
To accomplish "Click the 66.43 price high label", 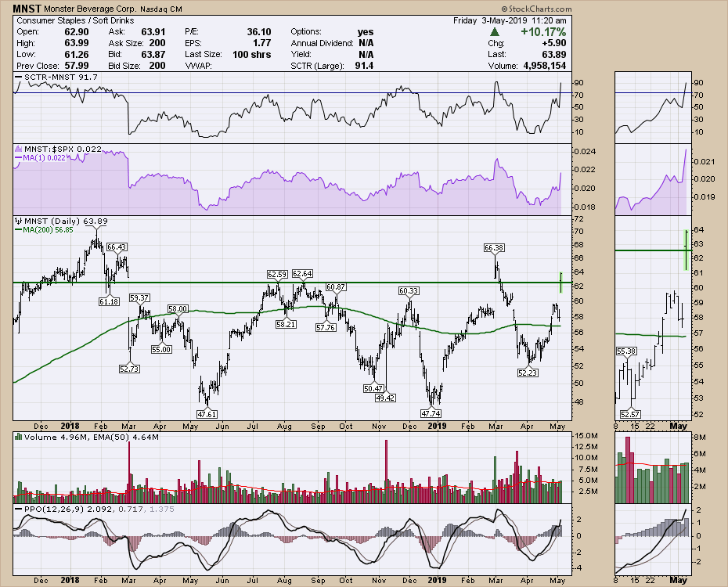I will coord(117,247).
